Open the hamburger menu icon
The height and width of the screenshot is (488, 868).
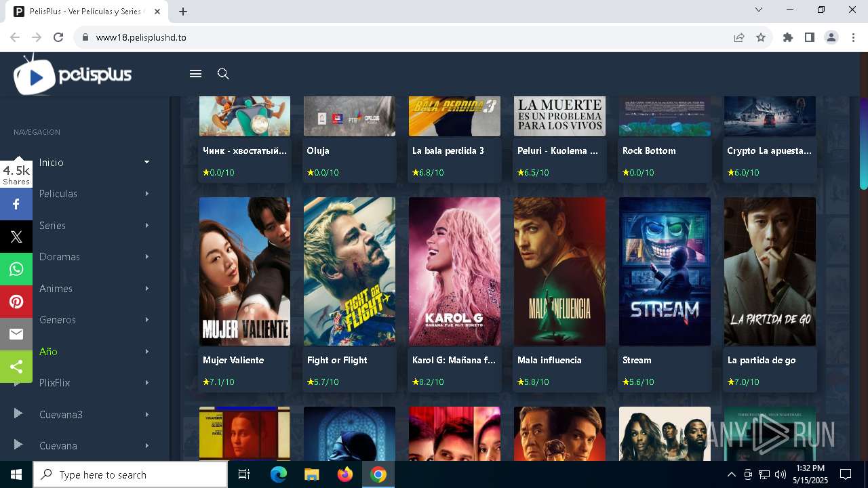(x=195, y=74)
